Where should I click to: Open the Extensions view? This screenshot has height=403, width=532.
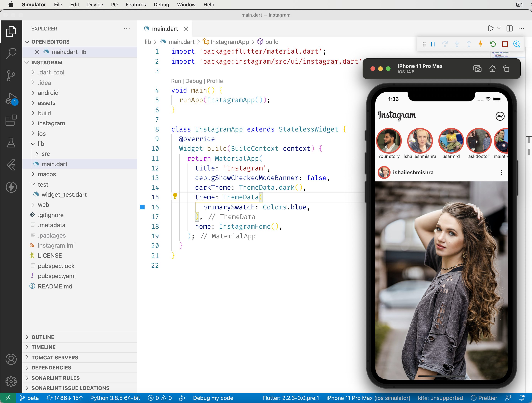point(11,120)
